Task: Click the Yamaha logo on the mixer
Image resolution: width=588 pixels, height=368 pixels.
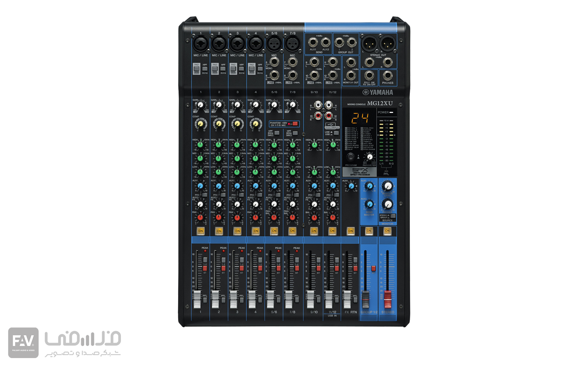Action: 378,92
